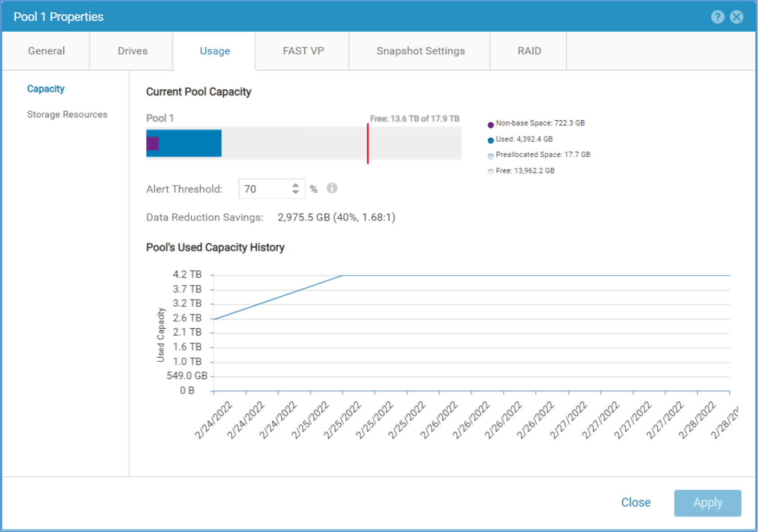
Task: Open the Snapshot Settings tab
Action: click(x=420, y=51)
